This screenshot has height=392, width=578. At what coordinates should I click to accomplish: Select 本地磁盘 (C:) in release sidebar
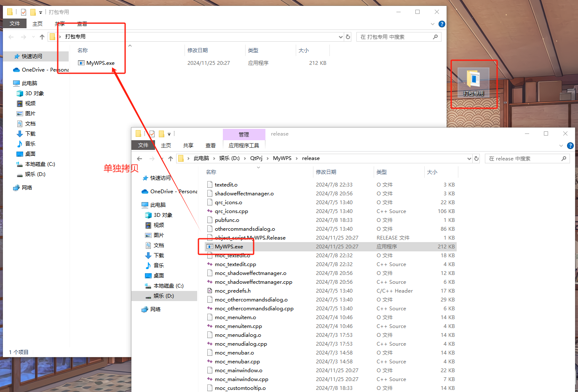pyautogui.click(x=169, y=286)
